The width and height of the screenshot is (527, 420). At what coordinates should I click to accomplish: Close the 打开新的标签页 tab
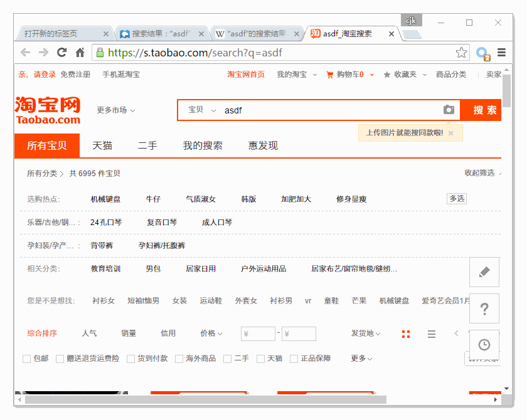[105, 34]
